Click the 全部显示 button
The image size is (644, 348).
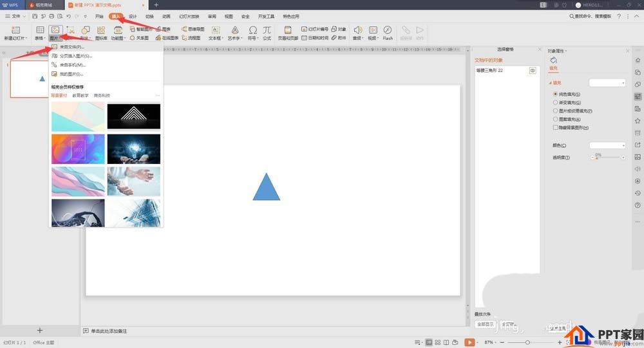point(485,324)
